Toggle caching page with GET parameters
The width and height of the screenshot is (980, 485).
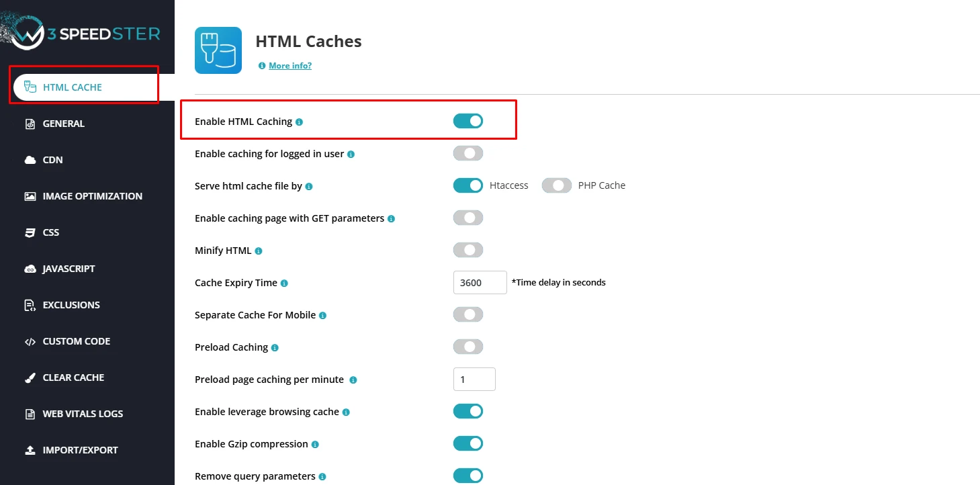point(468,218)
